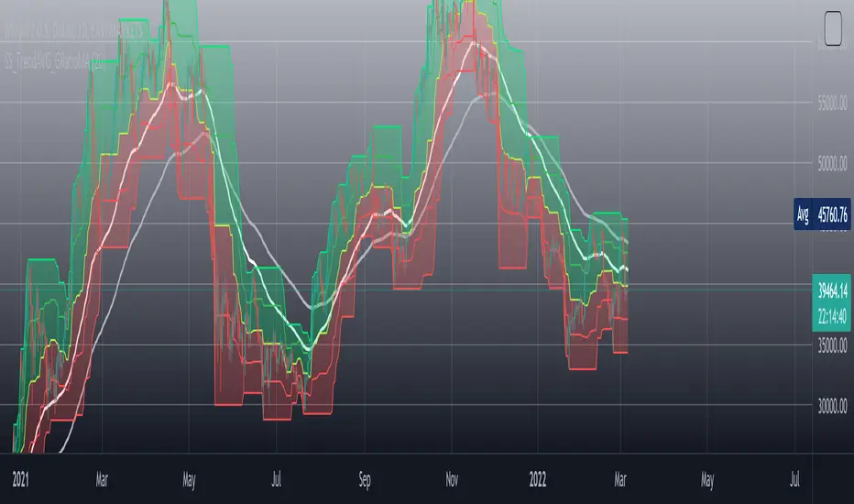Viewport: 854px width, 504px height.
Task: Select the Bitcoin / U.S. Dollar symbol title
Action: pyautogui.click(x=73, y=30)
